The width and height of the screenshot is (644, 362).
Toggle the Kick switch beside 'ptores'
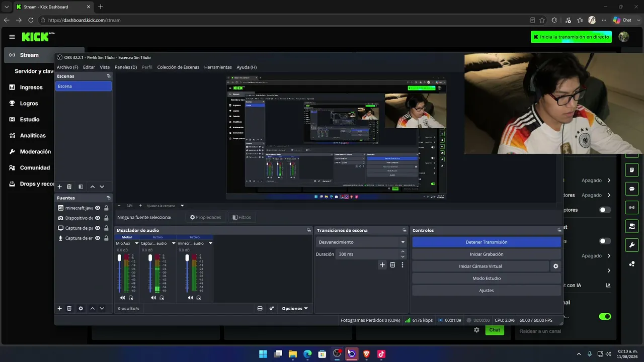coord(605,210)
